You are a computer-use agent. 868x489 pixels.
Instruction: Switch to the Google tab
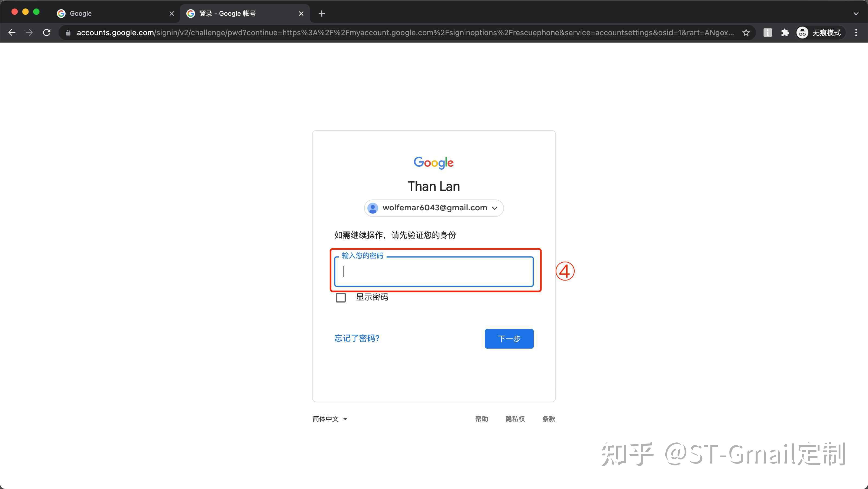115,14
